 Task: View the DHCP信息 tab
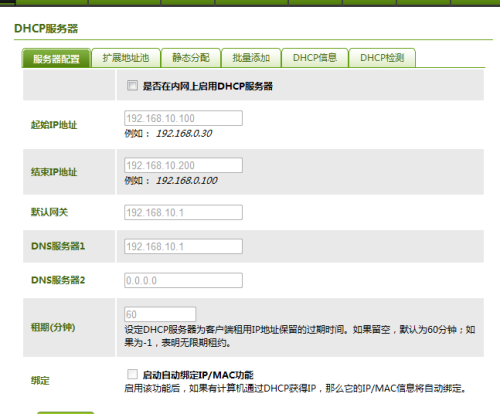(315, 58)
